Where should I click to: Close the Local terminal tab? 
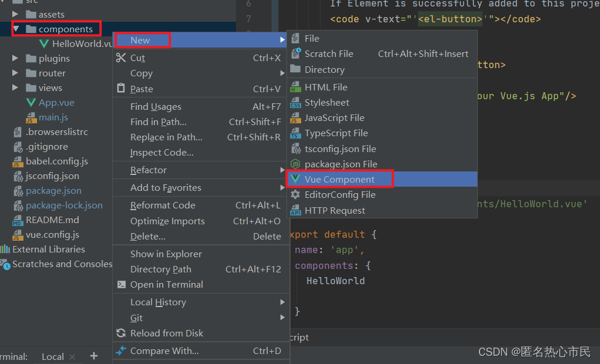click(72, 357)
